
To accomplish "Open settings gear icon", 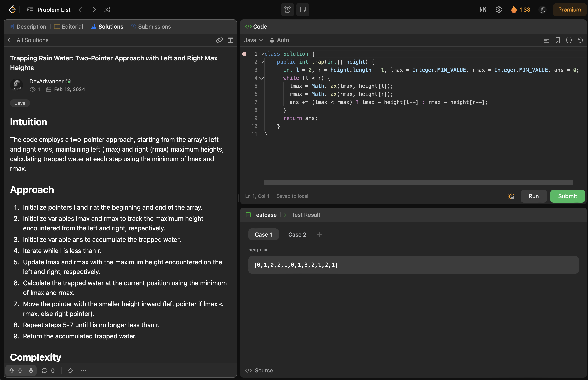I will tap(498, 10).
